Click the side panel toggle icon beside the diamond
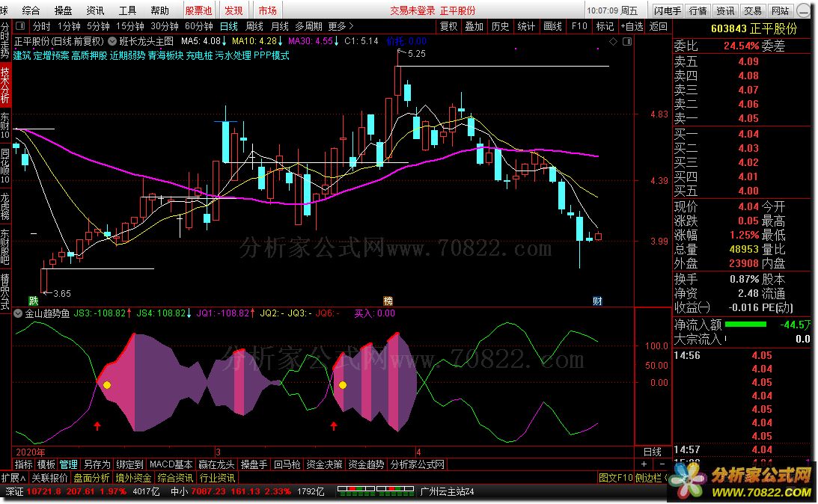 click(627, 41)
